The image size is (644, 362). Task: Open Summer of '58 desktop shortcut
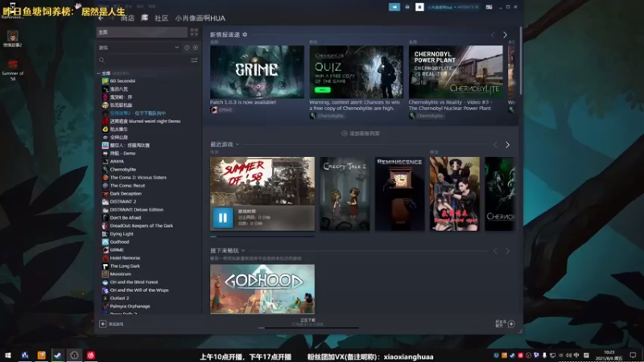click(13, 69)
